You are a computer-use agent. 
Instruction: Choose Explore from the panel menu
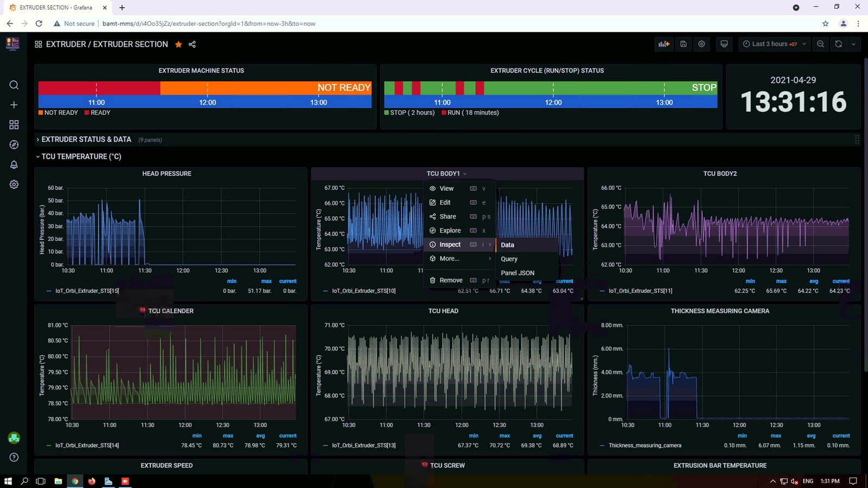click(450, 230)
